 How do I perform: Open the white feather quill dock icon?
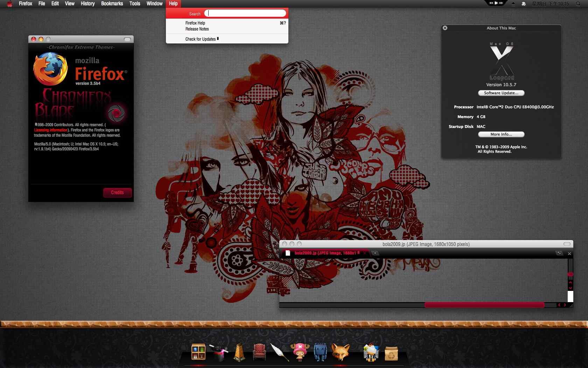click(x=280, y=352)
